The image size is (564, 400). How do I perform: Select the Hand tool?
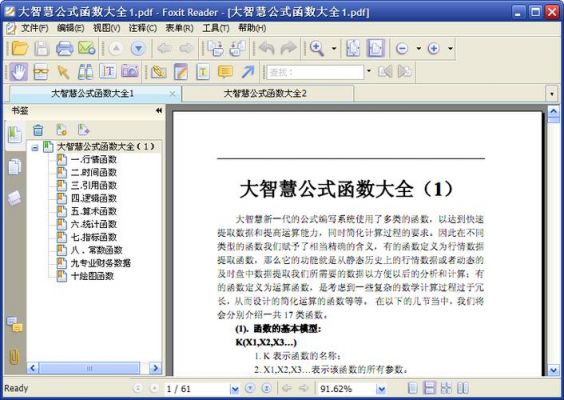18,72
